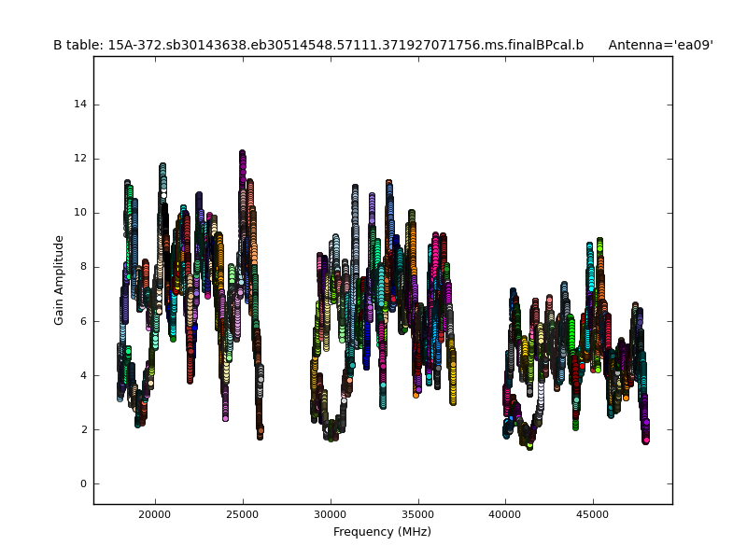Click the 10 tick label on y-axis
747x560 pixels.
[x=81, y=213]
